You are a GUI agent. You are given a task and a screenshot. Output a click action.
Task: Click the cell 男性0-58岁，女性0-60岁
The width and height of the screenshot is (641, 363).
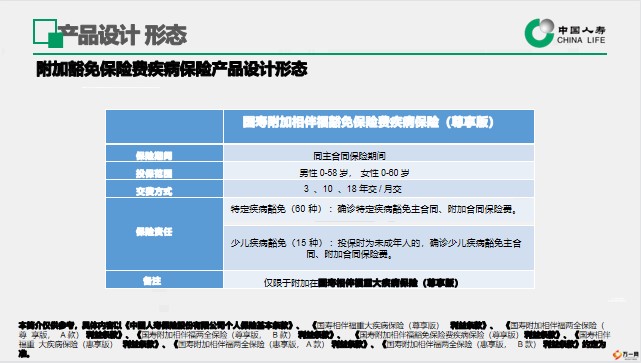pyautogui.click(x=379, y=171)
